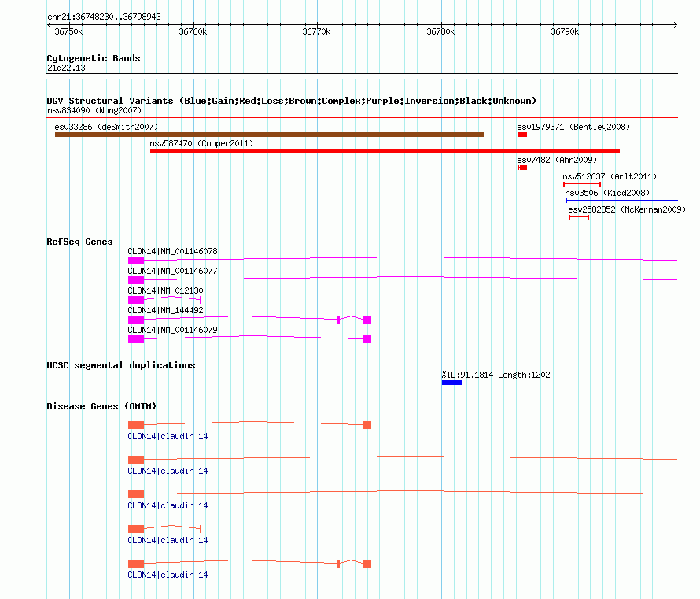700x599 pixels.
Task: Select the magenta NM_001146077 first exon block
Action: coord(136,280)
